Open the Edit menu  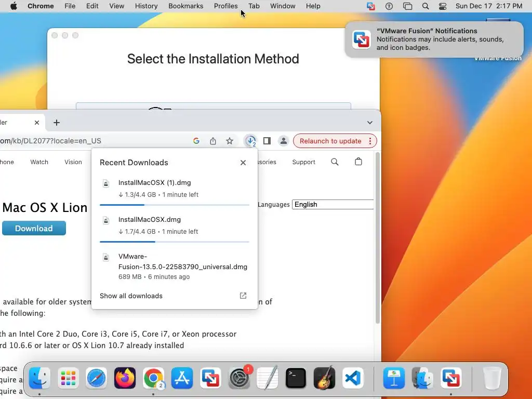click(92, 6)
